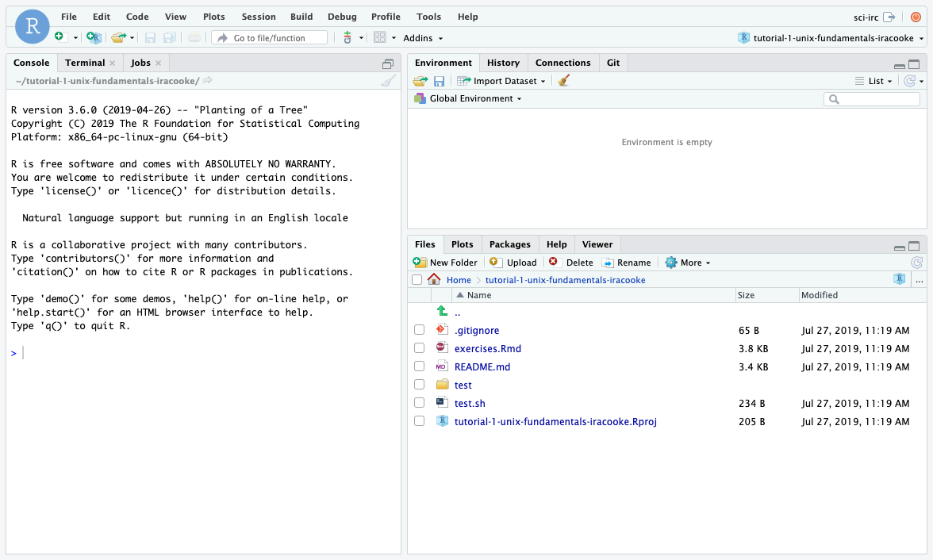Click the New Folder icon in Files
This screenshot has height=560, width=933.
point(420,263)
